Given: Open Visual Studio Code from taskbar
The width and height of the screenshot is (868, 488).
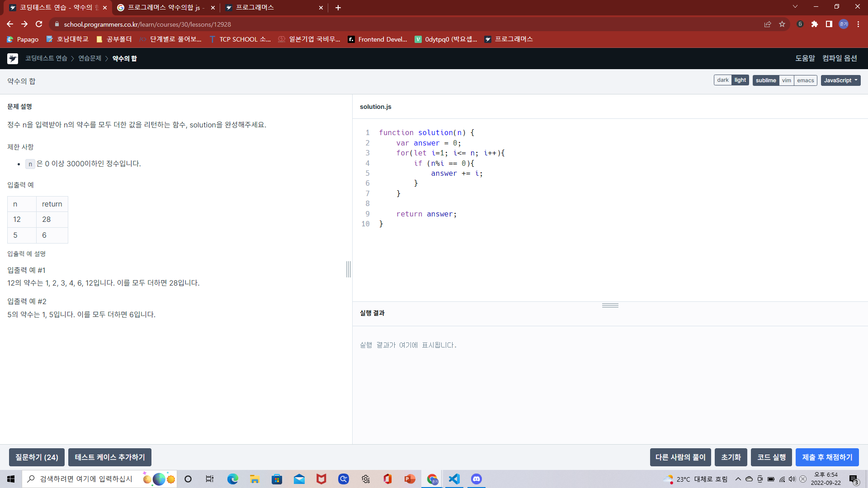Looking at the screenshot, I should (x=454, y=479).
